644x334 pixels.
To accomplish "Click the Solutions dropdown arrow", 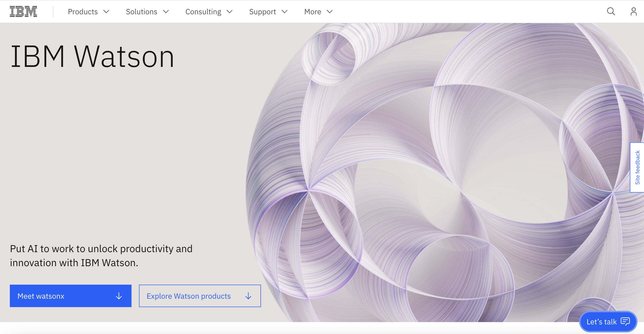I will pos(166,11).
